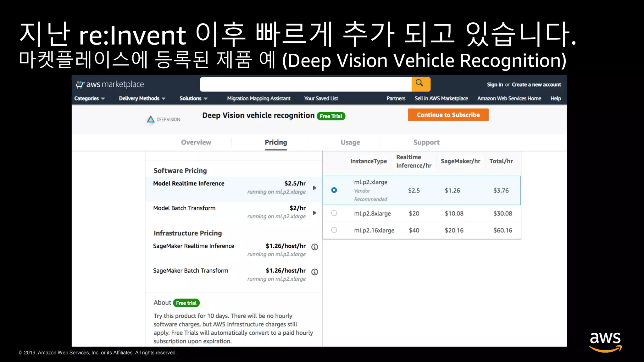Screen dimensions: 644x362
Task: Expand the Model Batch Transform pricing arrow
Action: pyautogui.click(x=314, y=213)
